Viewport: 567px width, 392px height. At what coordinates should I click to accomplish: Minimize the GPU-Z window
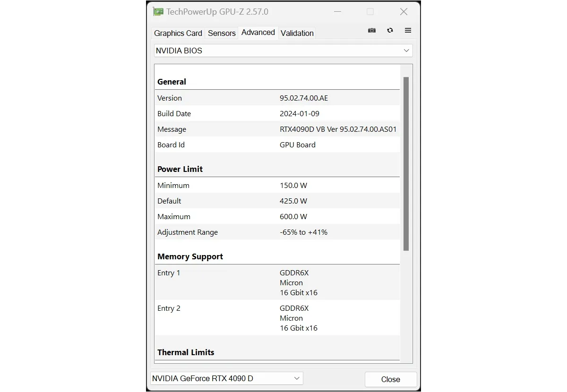337,12
